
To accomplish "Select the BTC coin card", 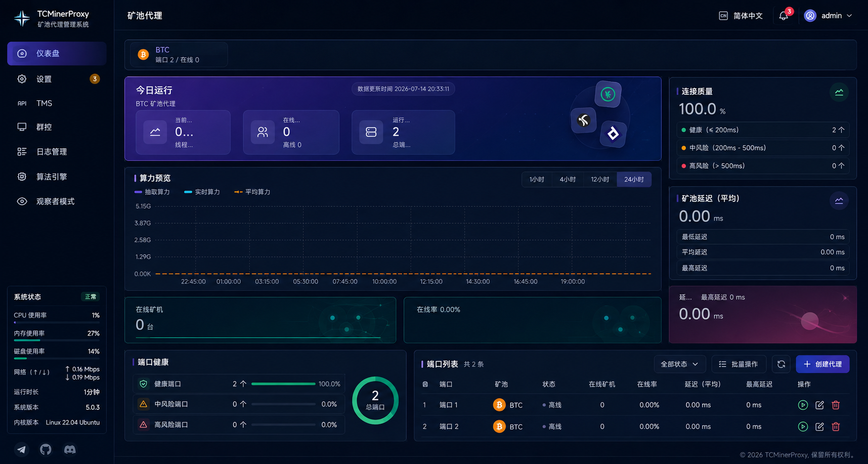I will [x=179, y=55].
